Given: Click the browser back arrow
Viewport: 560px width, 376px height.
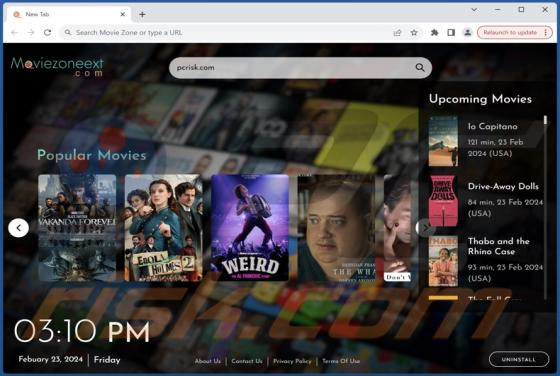Looking at the screenshot, I should [x=15, y=32].
